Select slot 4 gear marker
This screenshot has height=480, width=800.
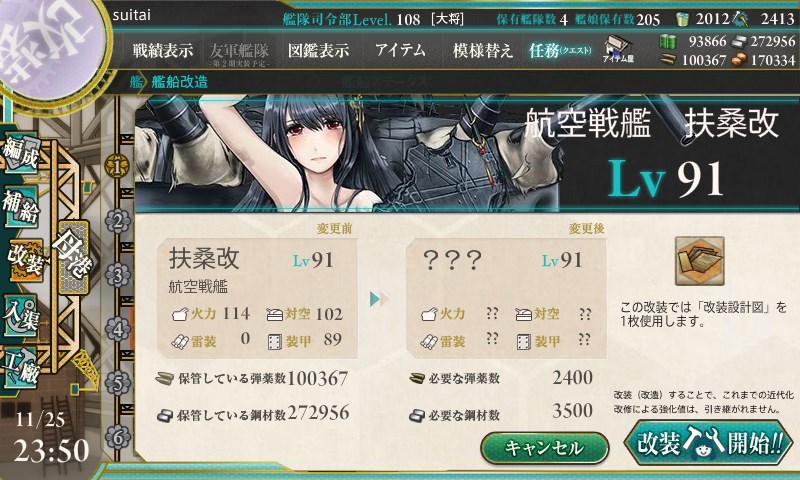coord(117,329)
